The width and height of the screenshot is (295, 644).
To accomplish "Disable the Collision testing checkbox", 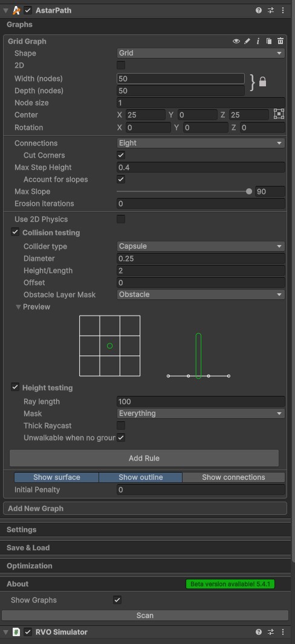I will (15, 232).
